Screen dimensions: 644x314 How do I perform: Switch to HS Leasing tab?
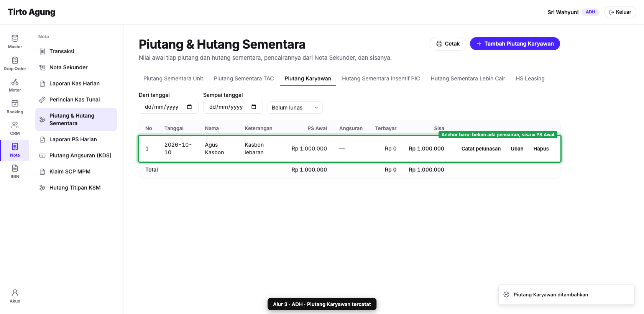click(x=530, y=78)
